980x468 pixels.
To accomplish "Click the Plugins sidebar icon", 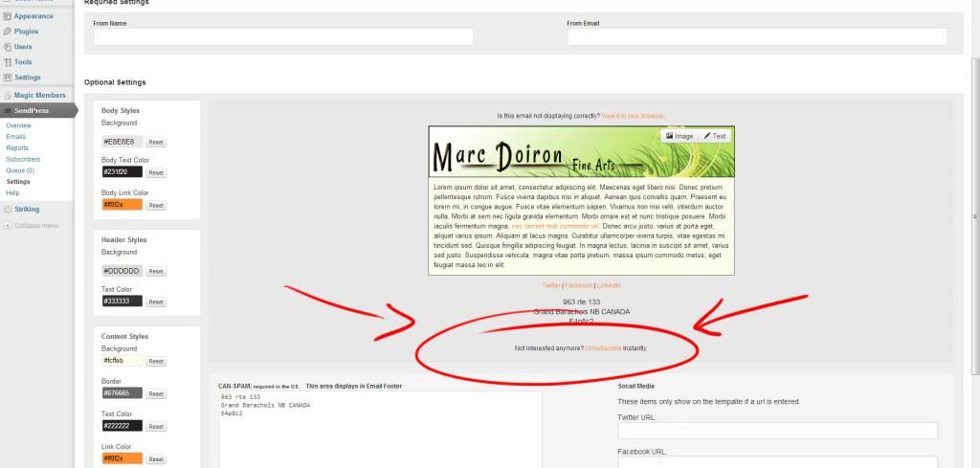I will 8,32.
